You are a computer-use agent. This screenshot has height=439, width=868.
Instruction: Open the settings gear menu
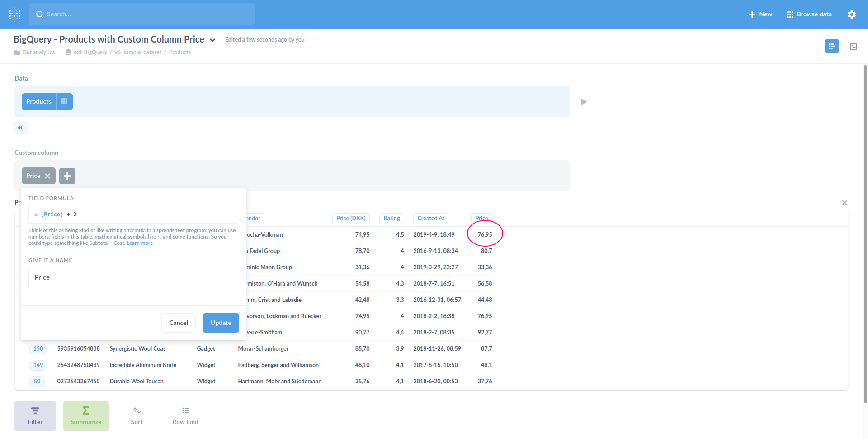(852, 14)
